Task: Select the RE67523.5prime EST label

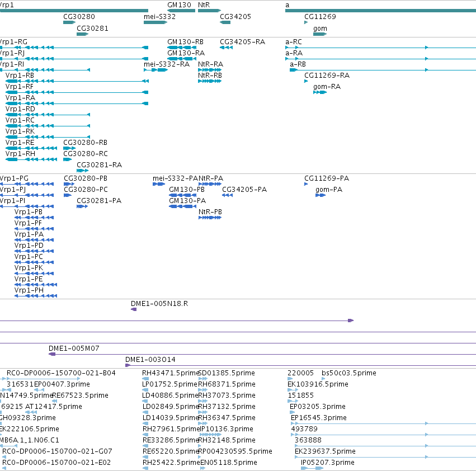Action: point(80,395)
